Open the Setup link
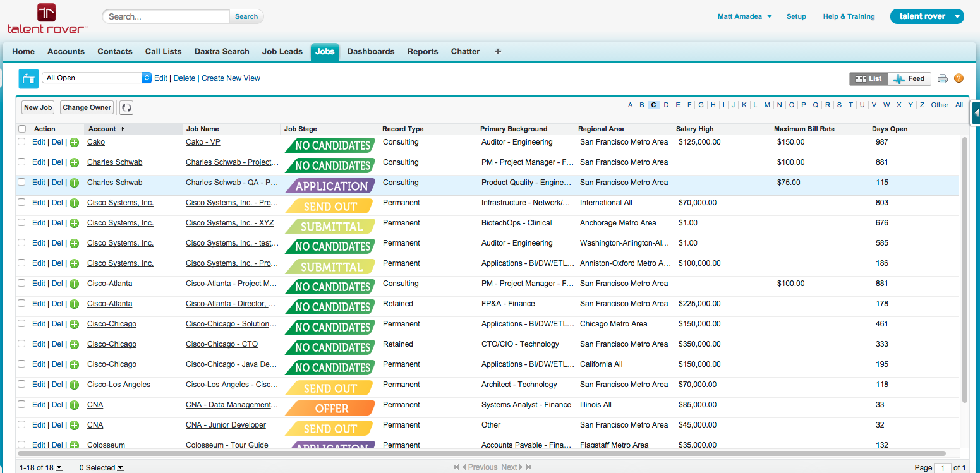 click(796, 16)
